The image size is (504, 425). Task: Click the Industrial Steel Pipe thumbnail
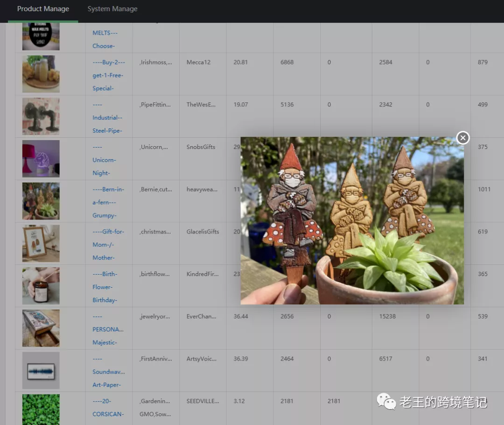pyautogui.click(x=41, y=116)
